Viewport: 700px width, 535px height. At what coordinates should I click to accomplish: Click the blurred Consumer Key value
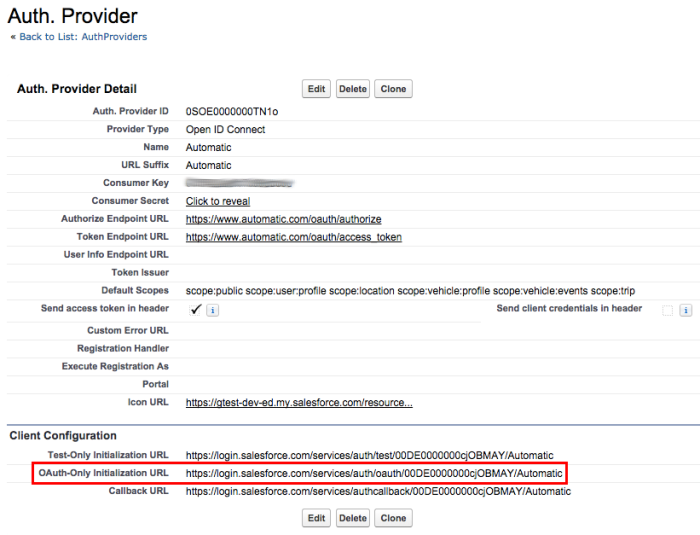point(239,183)
